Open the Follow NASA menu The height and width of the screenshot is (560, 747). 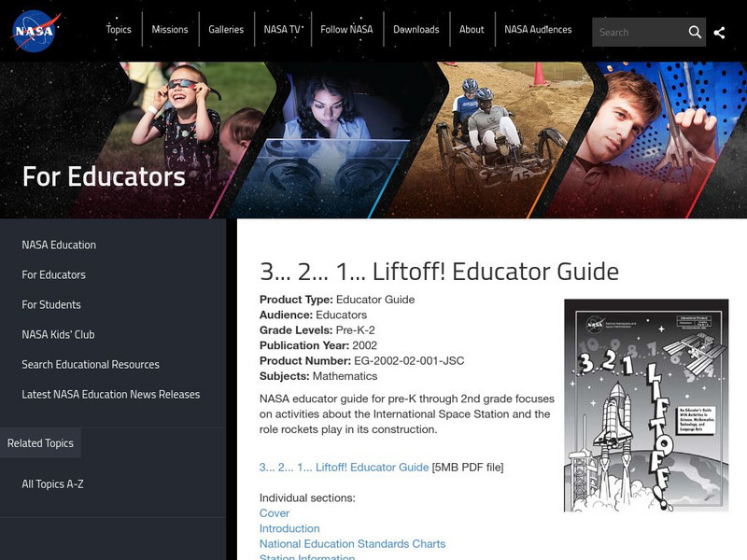point(346,30)
